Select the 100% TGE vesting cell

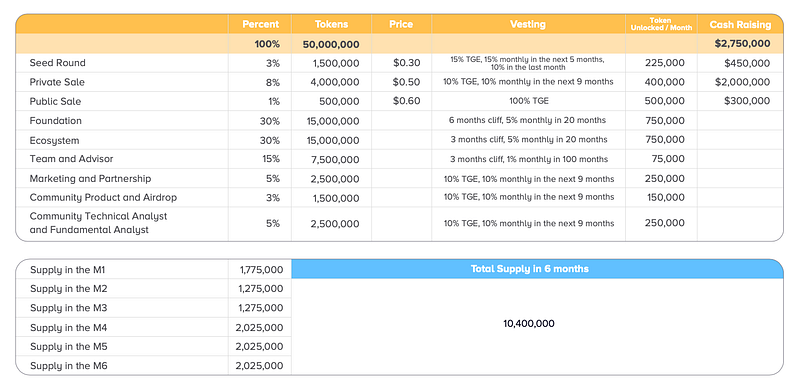click(529, 101)
